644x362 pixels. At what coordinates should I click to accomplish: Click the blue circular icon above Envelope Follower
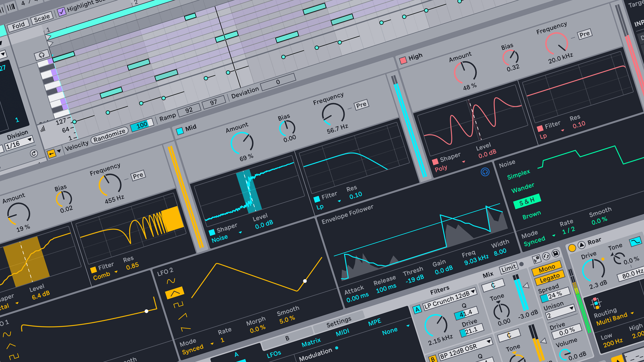pyautogui.click(x=485, y=172)
